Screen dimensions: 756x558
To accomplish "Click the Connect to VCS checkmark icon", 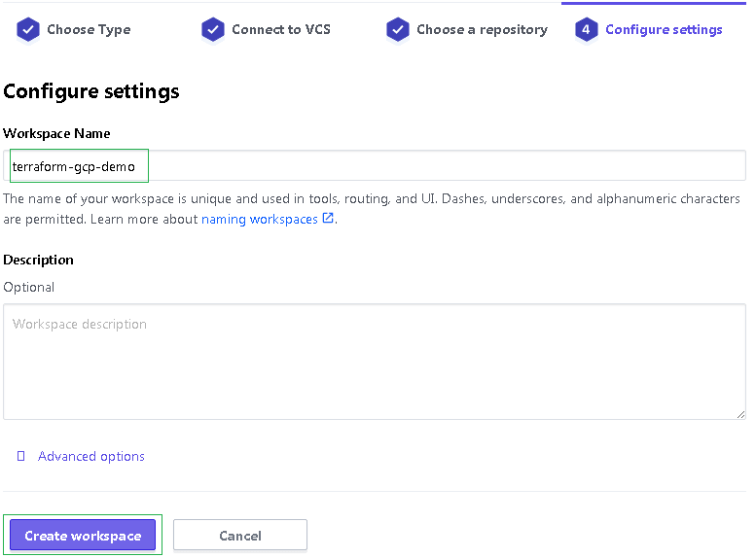I will pos(213,30).
